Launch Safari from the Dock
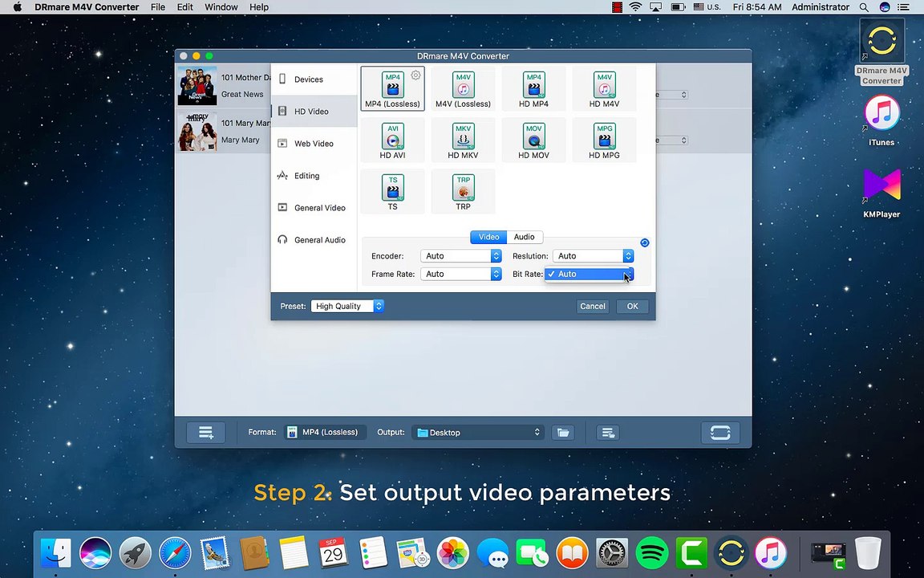 tap(175, 553)
